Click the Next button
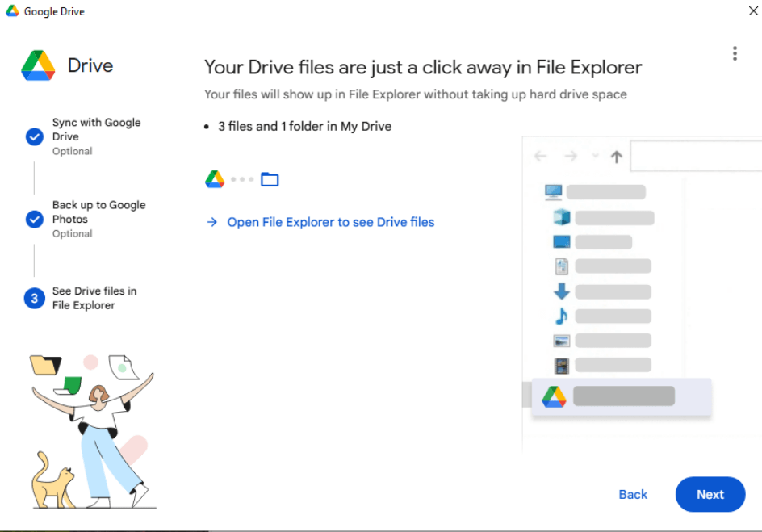The image size is (762, 532). 710,494
